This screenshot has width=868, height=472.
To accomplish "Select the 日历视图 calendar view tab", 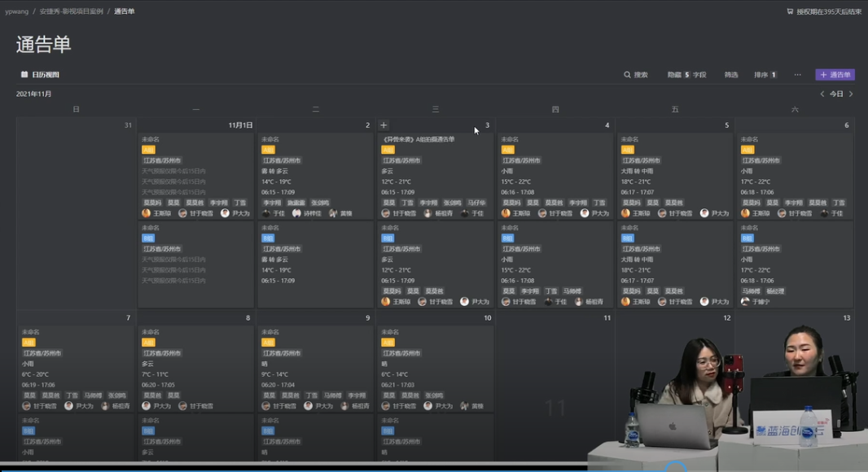I will point(41,75).
